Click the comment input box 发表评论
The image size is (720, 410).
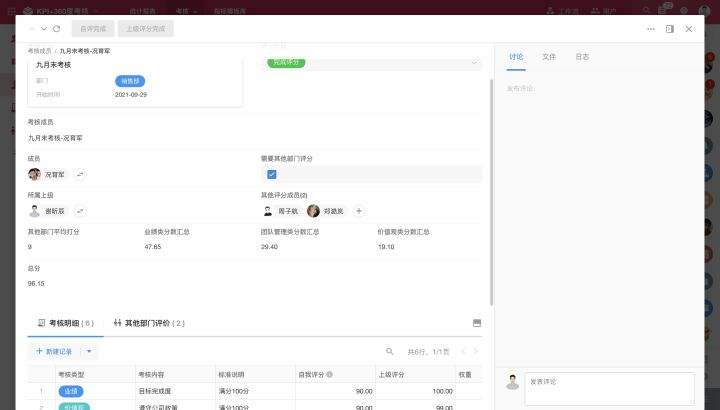(609, 388)
